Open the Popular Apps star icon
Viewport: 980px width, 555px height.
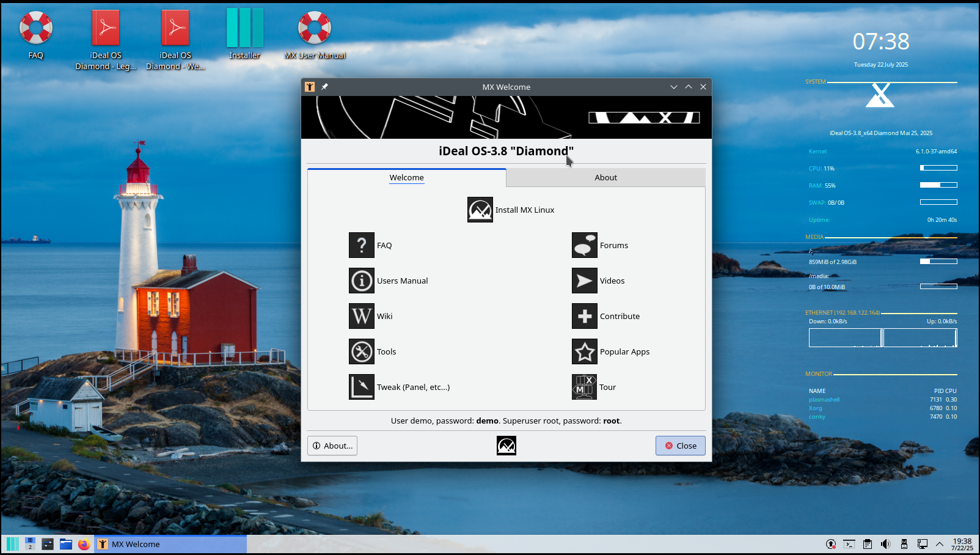point(585,351)
